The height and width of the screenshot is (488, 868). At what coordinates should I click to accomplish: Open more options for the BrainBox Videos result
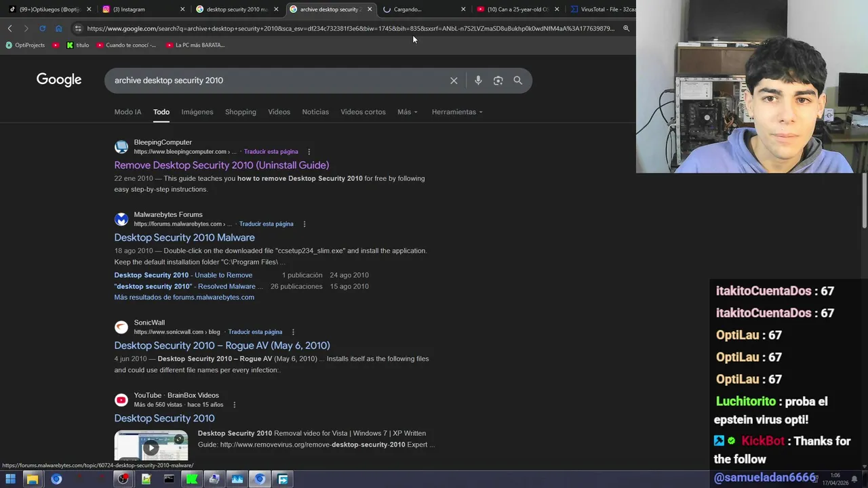[234, 405]
